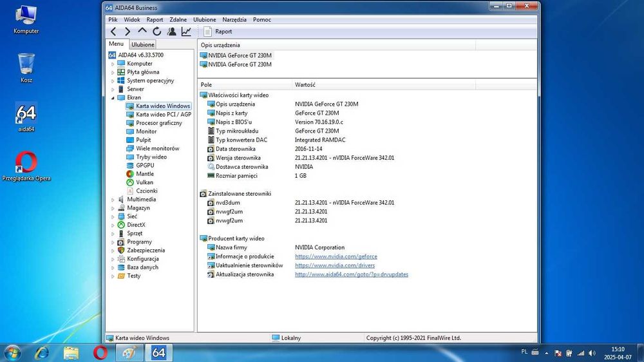Select the Wiele monitorów tree item
The width and height of the screenshot is (644, 362).
pyautogui.click(x=153, y=148)
